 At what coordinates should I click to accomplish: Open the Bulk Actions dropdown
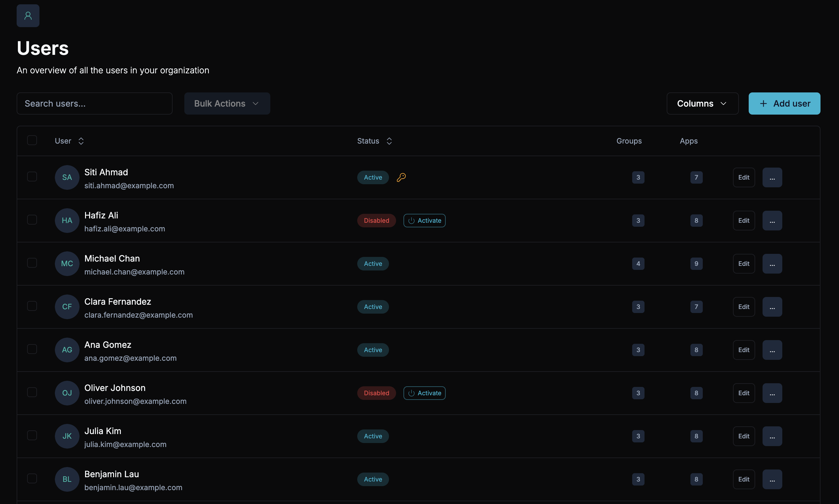coord(227,104)
